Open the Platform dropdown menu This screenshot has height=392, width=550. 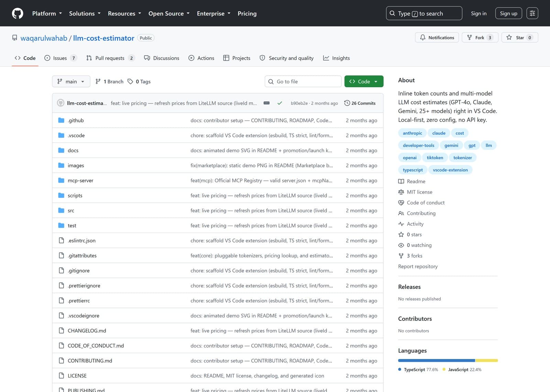point(47,13)
